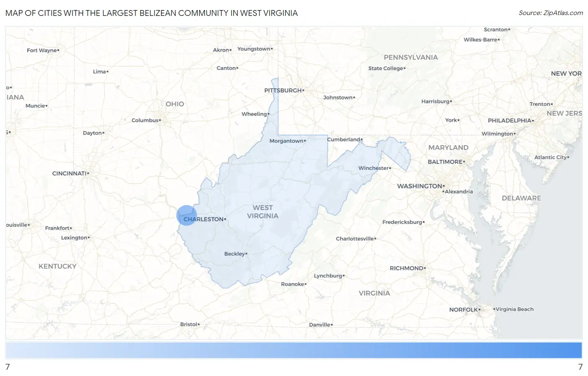Viewport: 588px width, 376px height.
Task: Click the Charleston bubble marker on map
Action: (x=187, y=215)
